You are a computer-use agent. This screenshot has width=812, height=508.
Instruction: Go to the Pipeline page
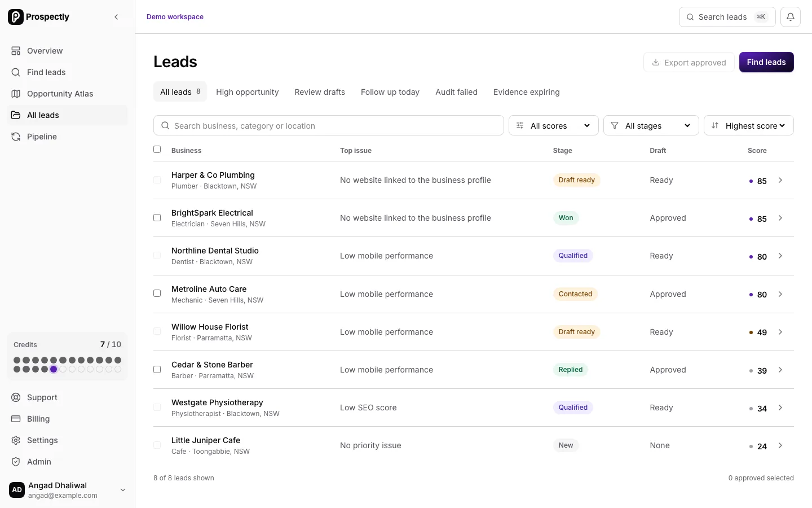point(67,137)
